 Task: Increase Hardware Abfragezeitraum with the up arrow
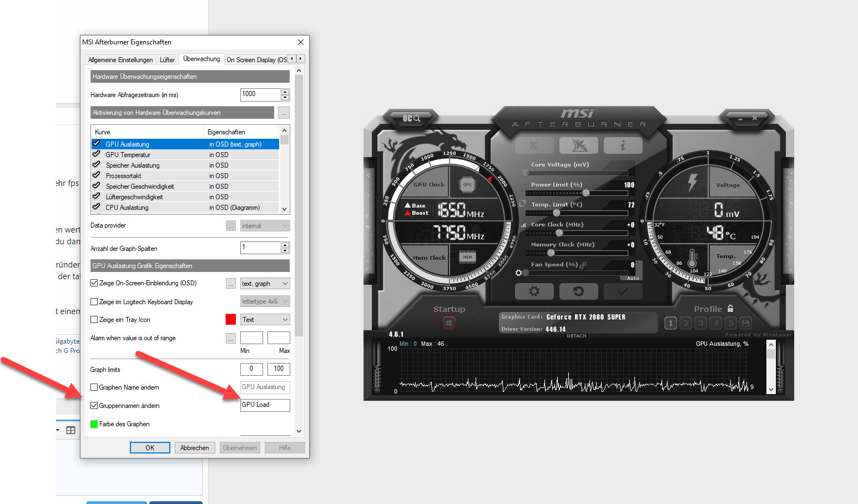point(285,92)
